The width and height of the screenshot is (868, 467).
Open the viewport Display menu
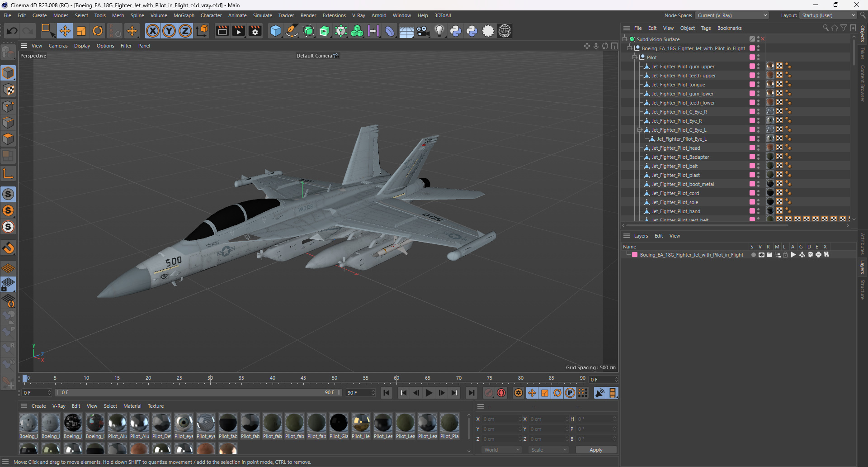tap(82, 46)
